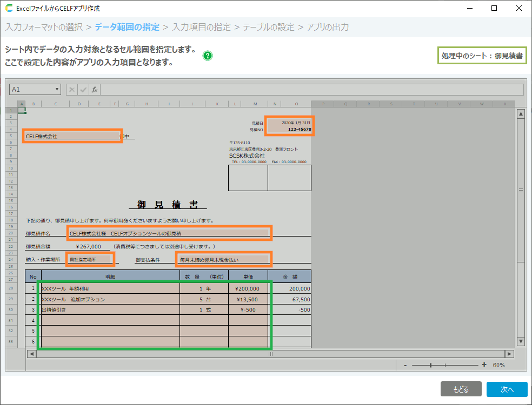Click the zoom out minus icon
Viewport: 532px width, 405px height.
405,365
